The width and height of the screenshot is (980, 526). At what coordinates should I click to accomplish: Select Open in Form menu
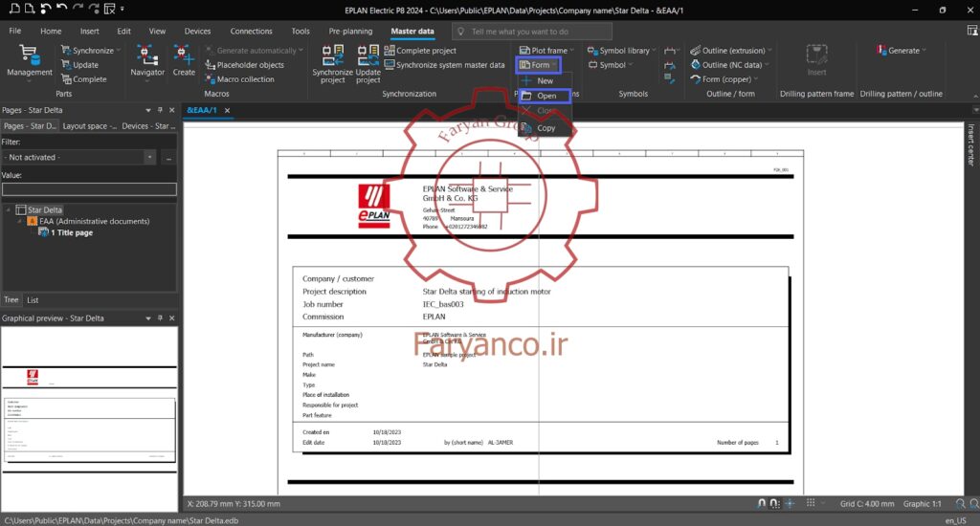545,96
